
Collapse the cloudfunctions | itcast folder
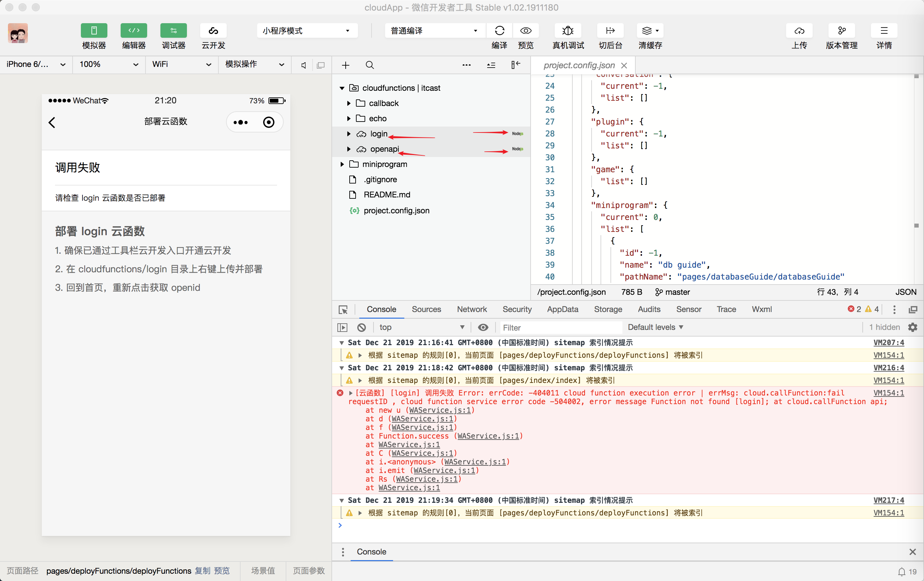tap(342, 88)
